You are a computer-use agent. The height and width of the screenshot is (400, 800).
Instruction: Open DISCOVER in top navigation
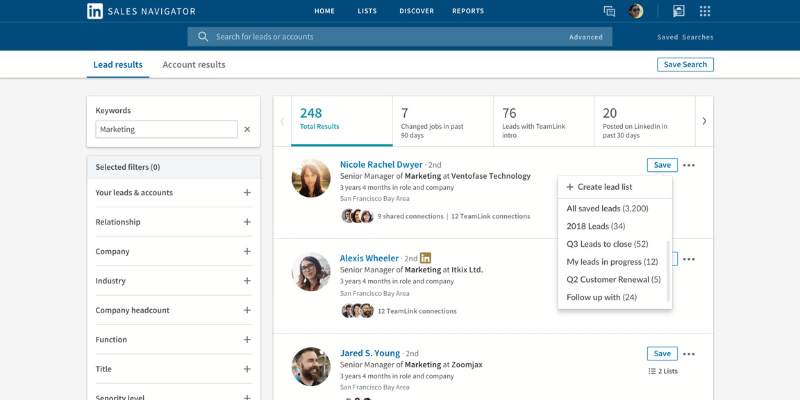pyautogui.click(x=416, y=11)
